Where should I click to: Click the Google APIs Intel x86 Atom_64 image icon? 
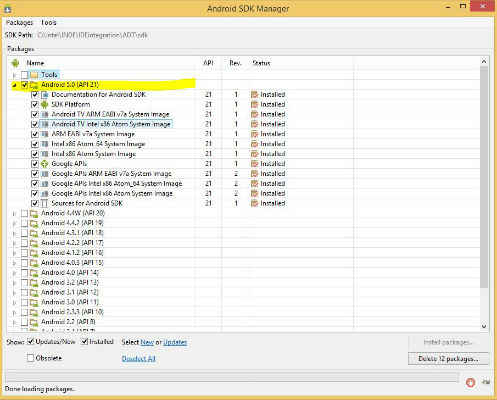[44, 184]
